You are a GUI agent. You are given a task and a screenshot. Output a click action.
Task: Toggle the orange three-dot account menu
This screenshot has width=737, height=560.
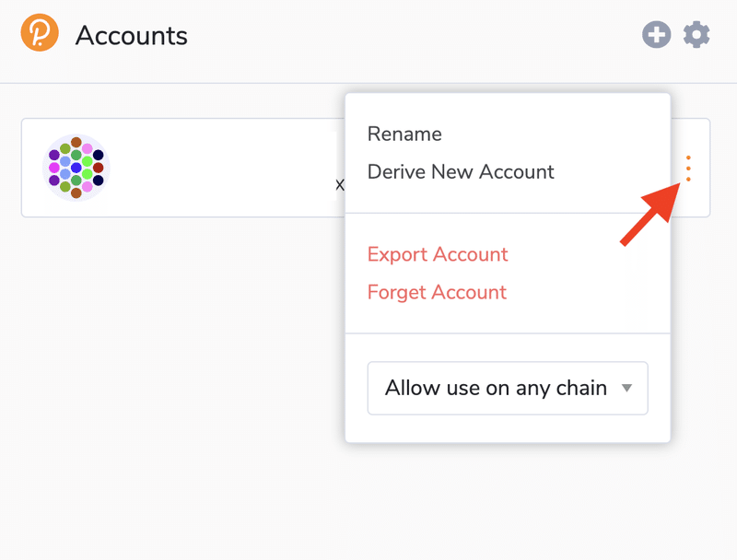point(688,169)
